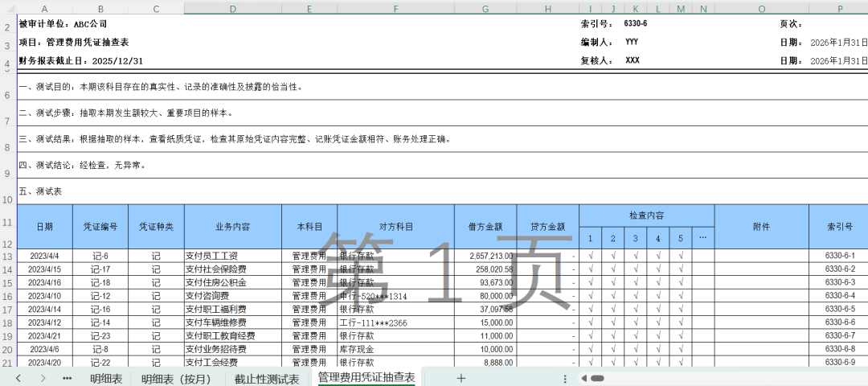Click voucher number 记-23
Viewport: 868px width, 386px height.
100,336
